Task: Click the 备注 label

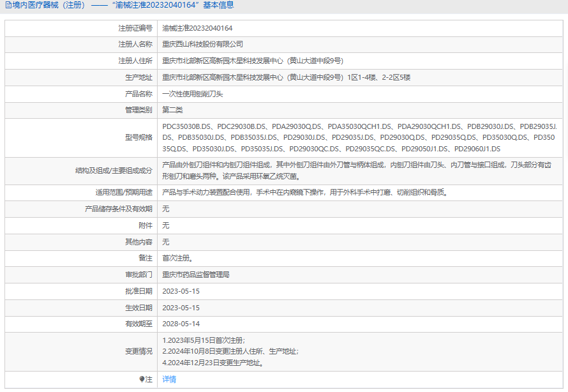Action: pyautogui.click(x=146, y=258)
